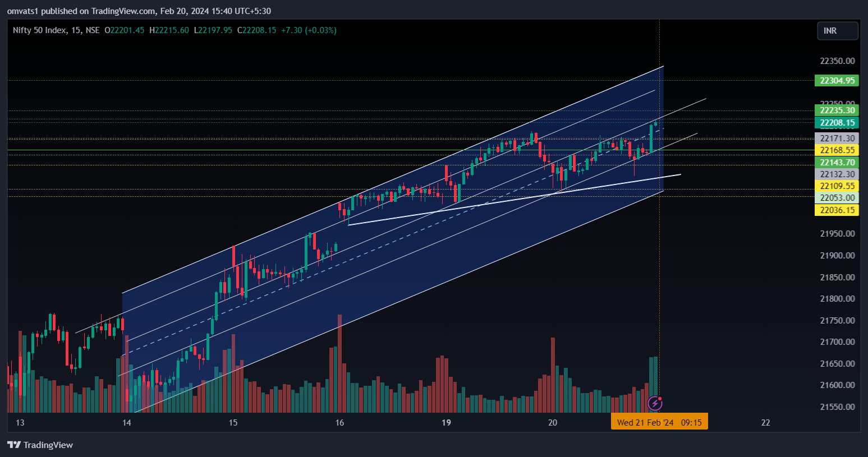This screenshot has width=868, height=457.
Task: Select the 22143.70 green price label
Action: 837,163
